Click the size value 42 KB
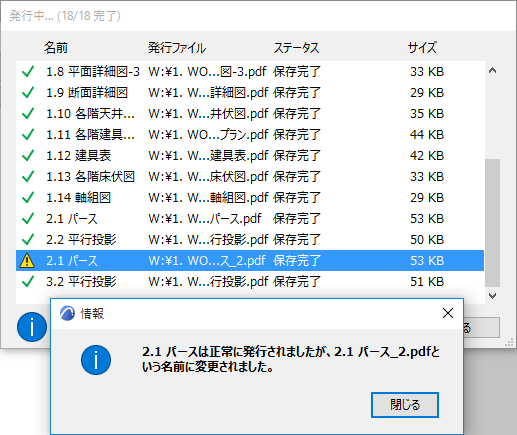517x435 pixels. click(427, 155)
